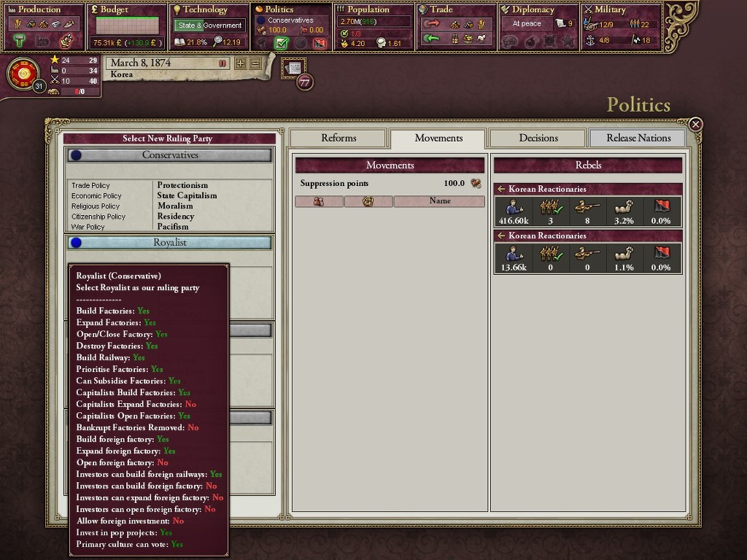Click the 3.2% rebel organisation value
The width and height of the screenshot is (747, 560).
(x=624, y=221)
